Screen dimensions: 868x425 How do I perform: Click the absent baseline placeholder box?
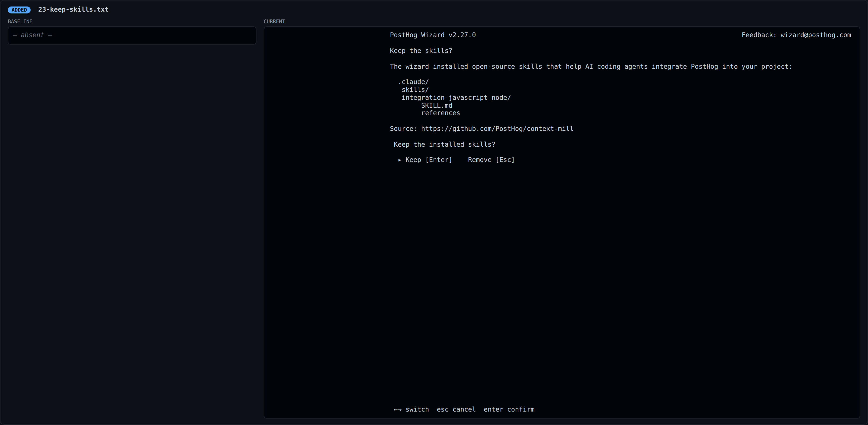132,35
